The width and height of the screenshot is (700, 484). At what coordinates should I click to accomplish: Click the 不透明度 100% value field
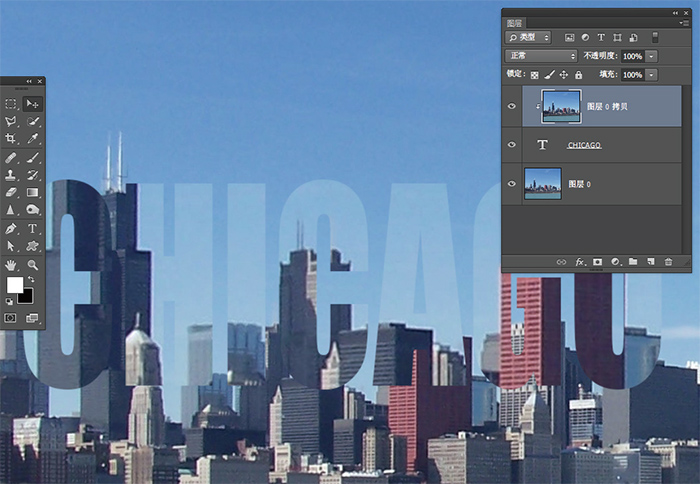pyautogui.click(x=633, y=56)
